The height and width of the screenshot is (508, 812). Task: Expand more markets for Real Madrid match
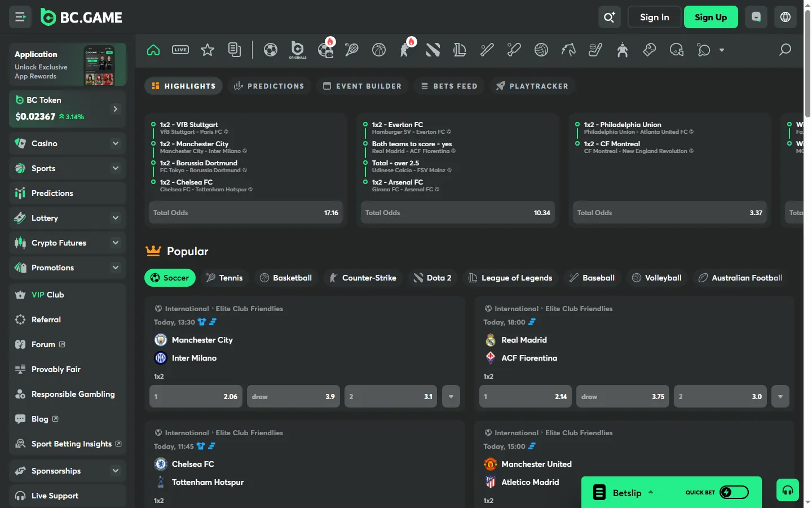[780, 396]
